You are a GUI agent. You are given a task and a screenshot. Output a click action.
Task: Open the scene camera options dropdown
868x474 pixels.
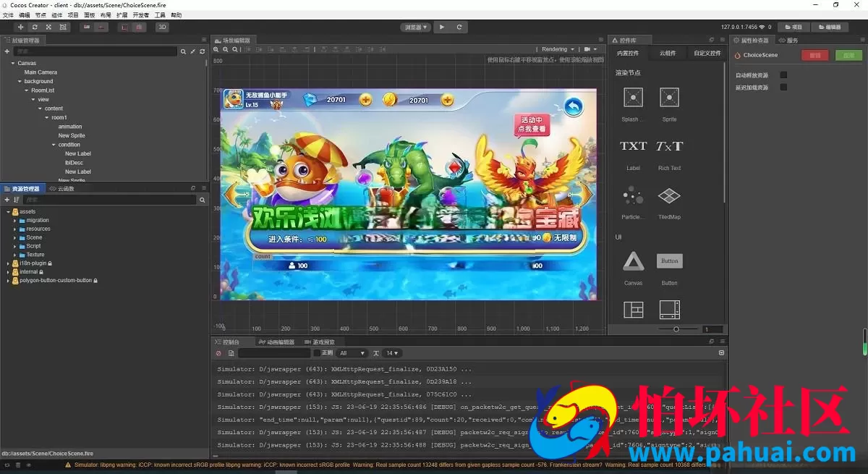click(590, 49)
